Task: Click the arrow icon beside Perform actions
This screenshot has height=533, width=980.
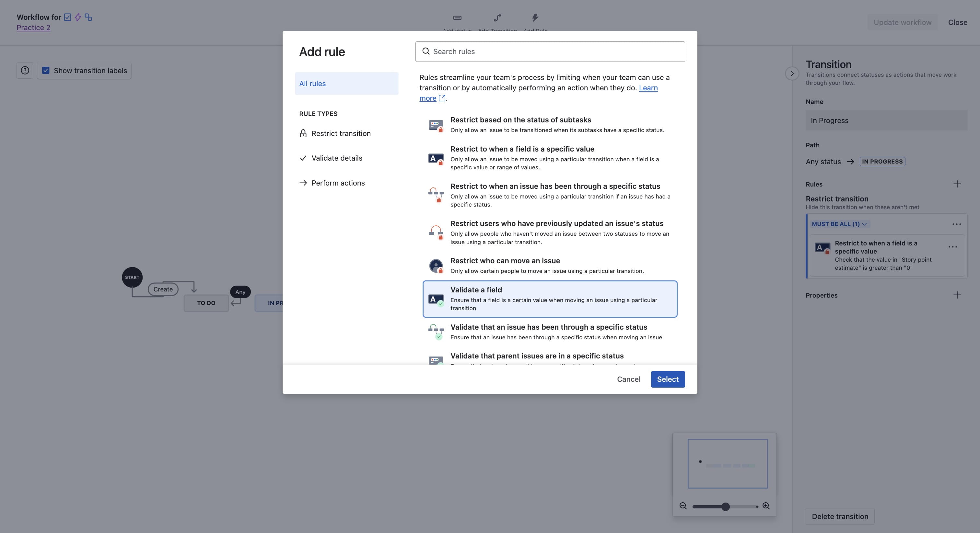Action: [x=303, y=183]
